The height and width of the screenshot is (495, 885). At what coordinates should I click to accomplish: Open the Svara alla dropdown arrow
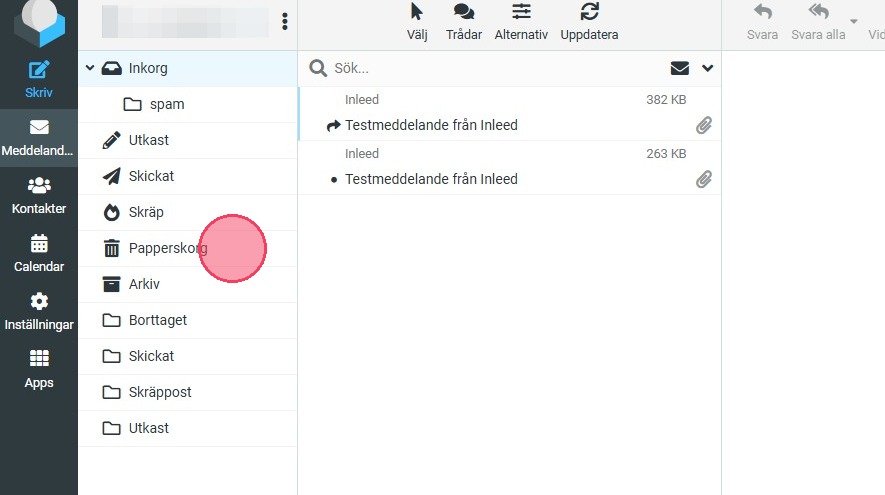(853, 21)
